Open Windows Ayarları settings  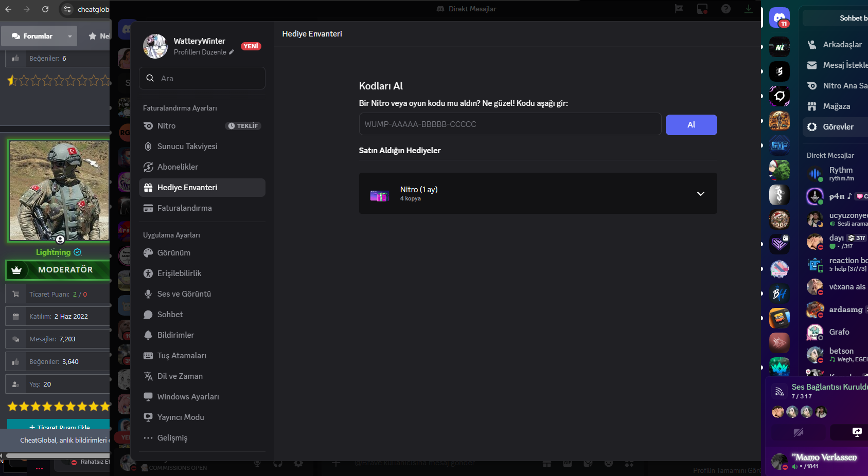coord(202,397)
